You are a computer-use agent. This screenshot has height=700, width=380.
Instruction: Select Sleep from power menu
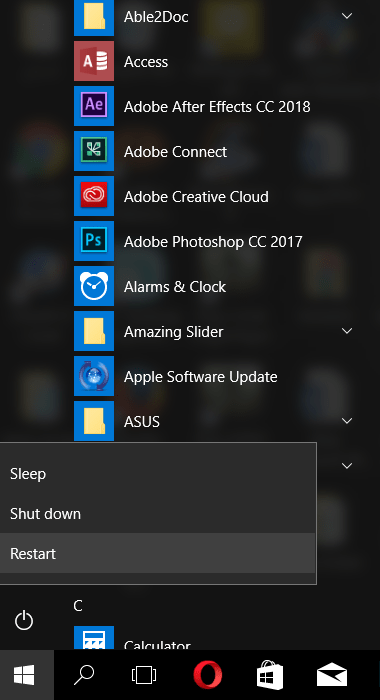point(158,474)
